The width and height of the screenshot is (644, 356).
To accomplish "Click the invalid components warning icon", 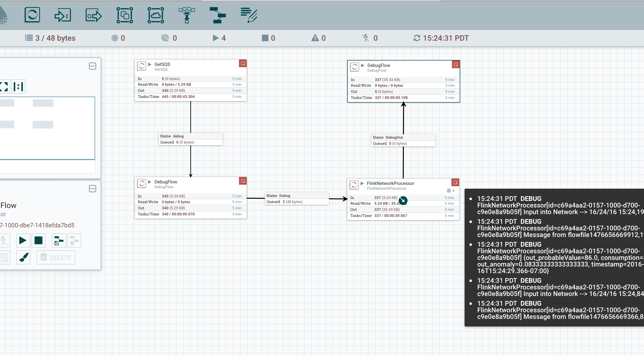I will click(x=315, y=38).
